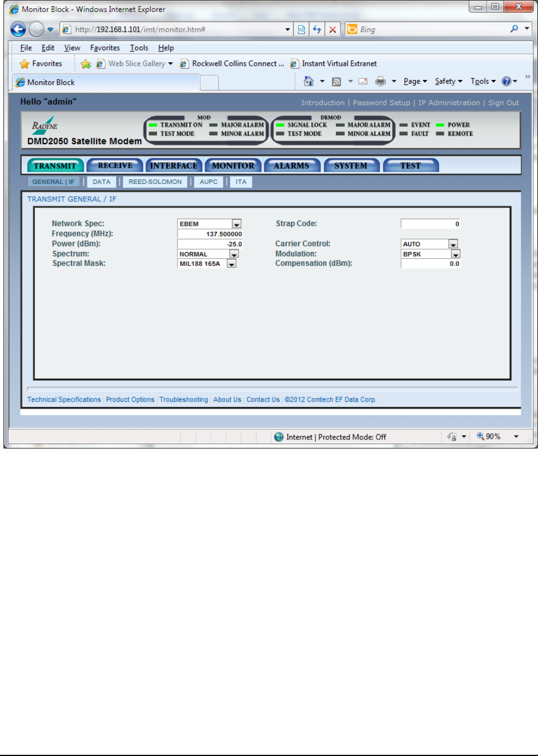This screenshot has width=538, height=756.
Task: Select the REED-SOLOMON sub-tab
Action: click(x=155, y=182)
